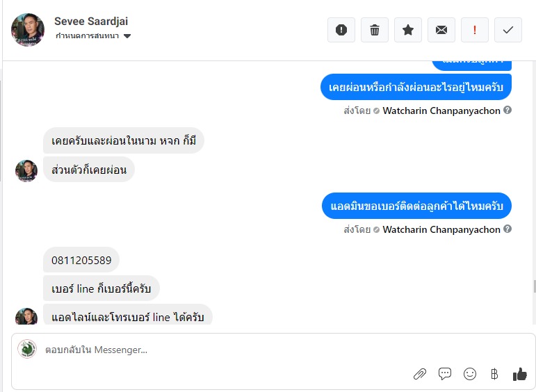The image size is (536, 392).
Task: Mark conversation unread with envelope icon
Action: 441,30
